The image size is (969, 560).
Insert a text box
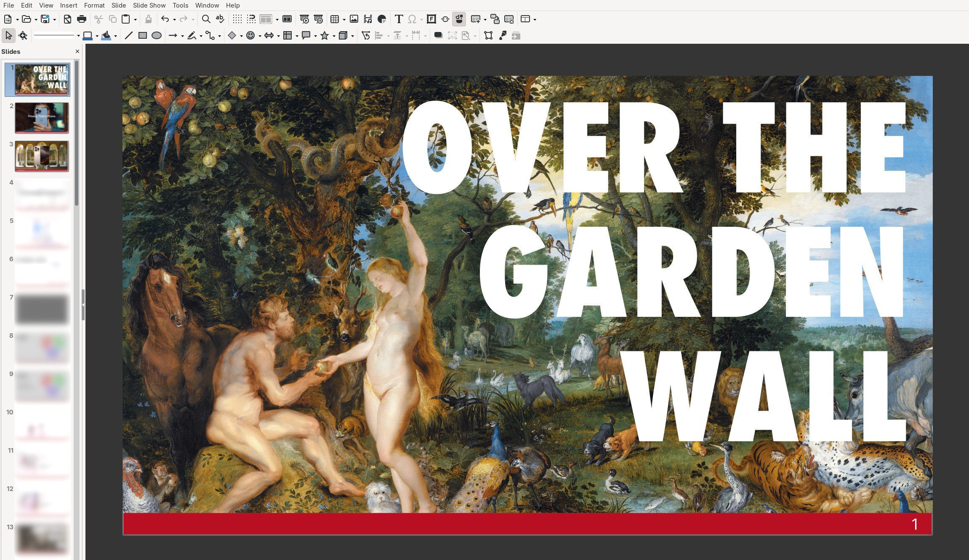click(399, 19)
